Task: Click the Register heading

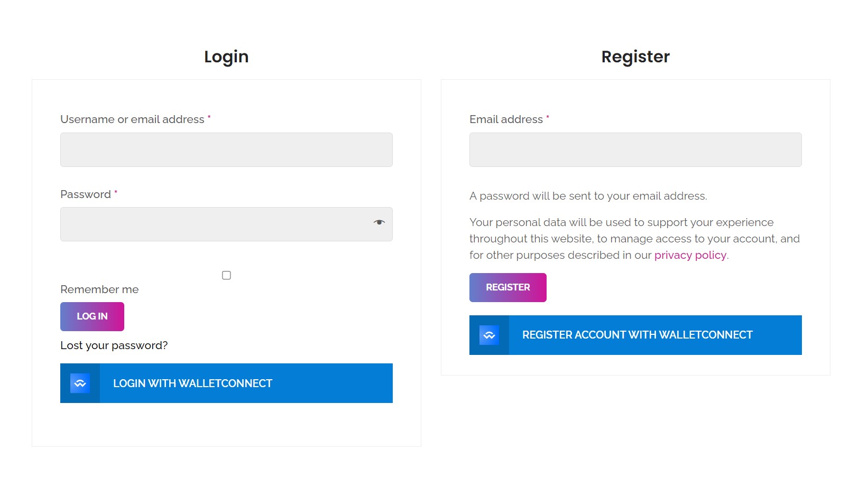Action: [x=635, y=57]
